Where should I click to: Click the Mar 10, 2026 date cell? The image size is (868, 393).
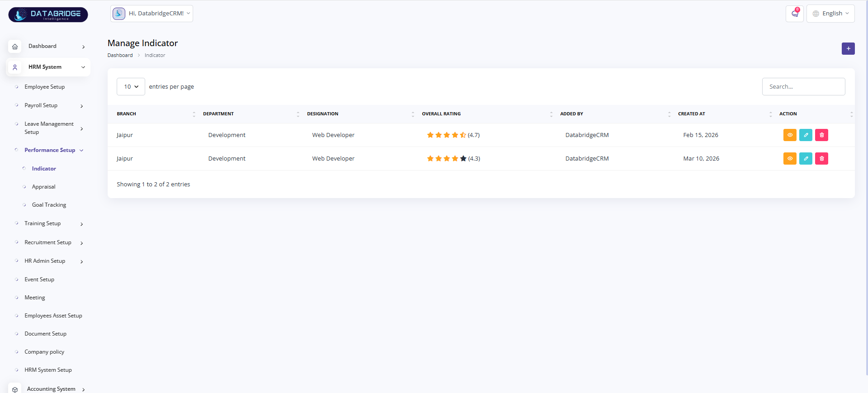click(701, 158)
